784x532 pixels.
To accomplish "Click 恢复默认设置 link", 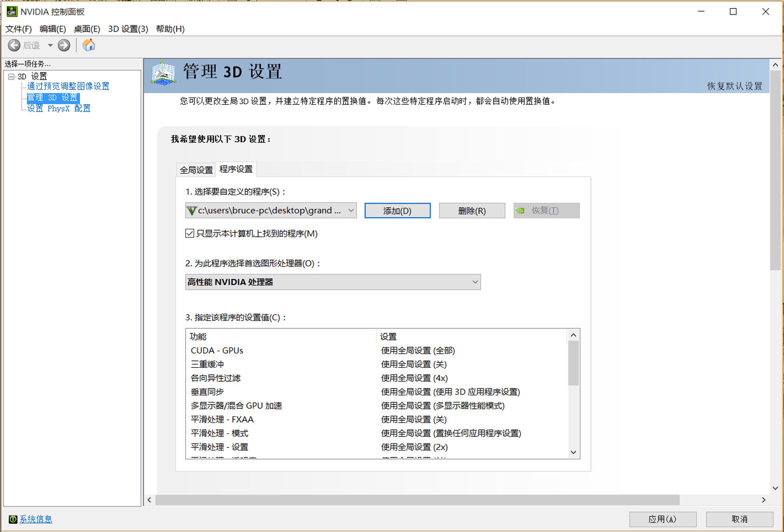I will [734, 86].
